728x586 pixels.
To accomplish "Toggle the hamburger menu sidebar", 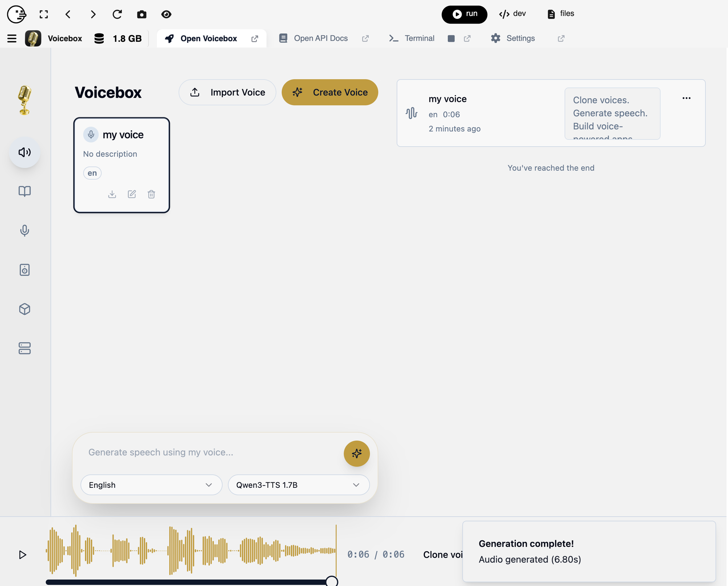I will (12, 38).
